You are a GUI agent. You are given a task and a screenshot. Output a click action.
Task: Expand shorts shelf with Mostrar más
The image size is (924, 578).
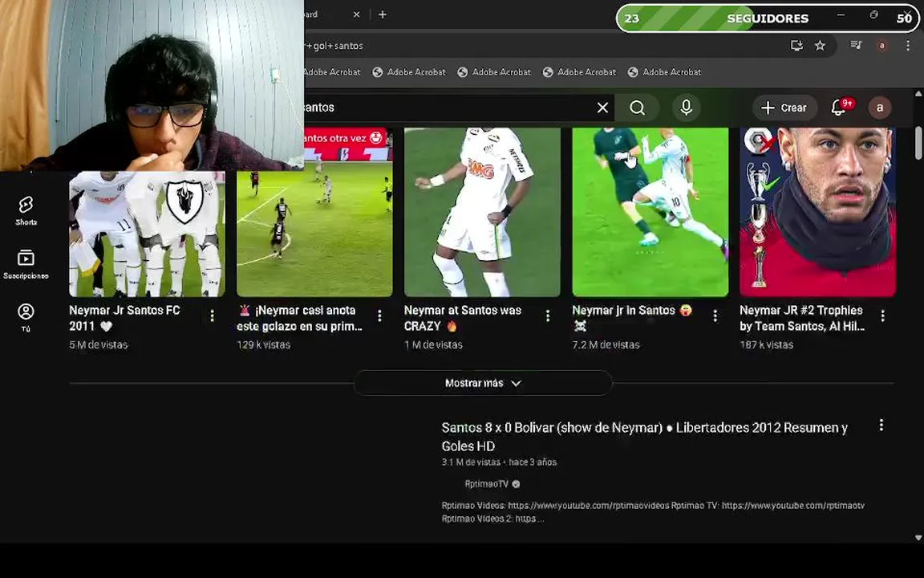point(483,384)
